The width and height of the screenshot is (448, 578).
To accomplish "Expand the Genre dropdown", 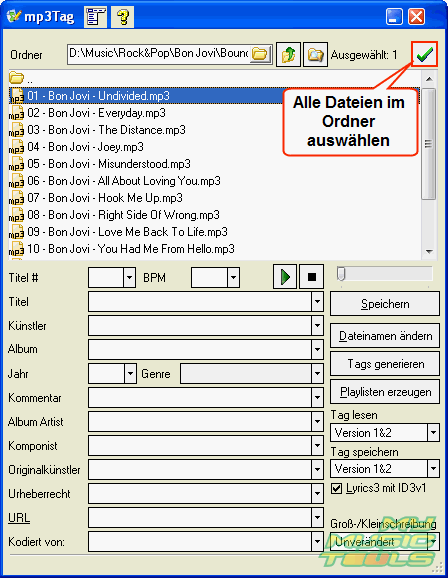I will 317,373.
